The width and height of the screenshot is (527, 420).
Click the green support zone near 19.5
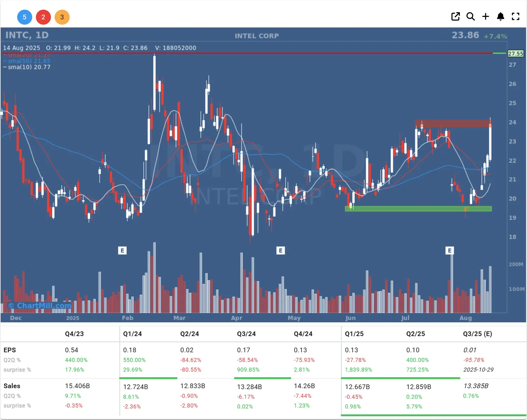[x=418, y=209]
